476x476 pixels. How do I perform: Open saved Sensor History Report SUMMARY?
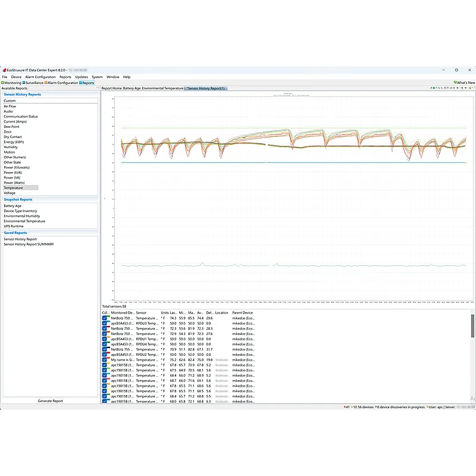tap(29, 245)
